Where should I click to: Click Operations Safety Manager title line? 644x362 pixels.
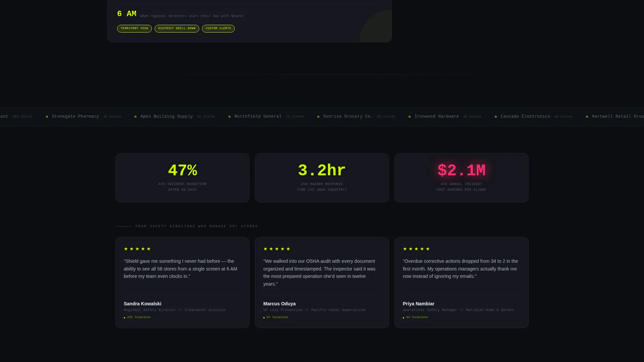click(x=458, y=310)
